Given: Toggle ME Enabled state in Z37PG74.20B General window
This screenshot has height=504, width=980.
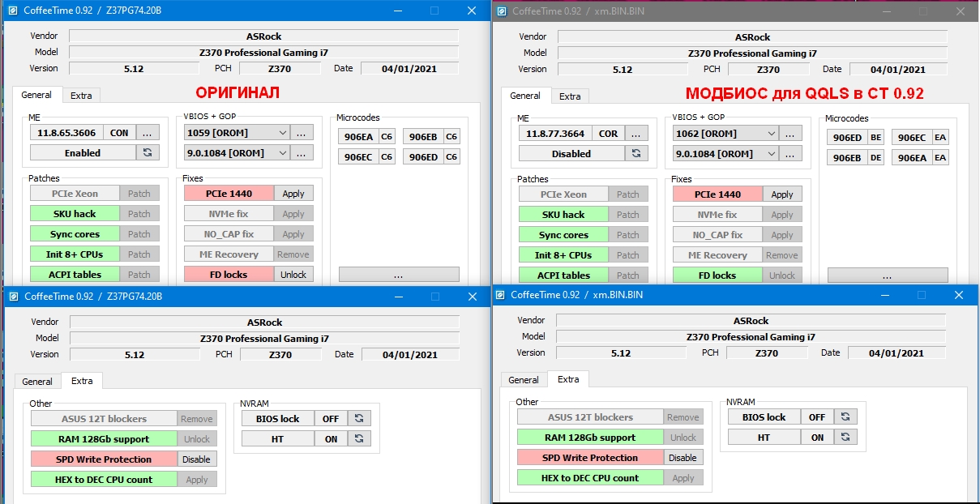Looking at the screenshot, I should [x=83, y=152].
